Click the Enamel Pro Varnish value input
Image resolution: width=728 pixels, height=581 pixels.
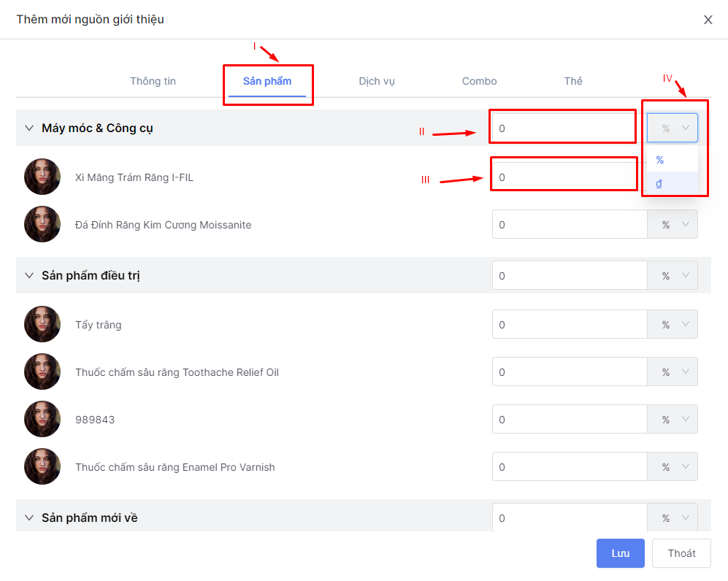coord(569,467)
